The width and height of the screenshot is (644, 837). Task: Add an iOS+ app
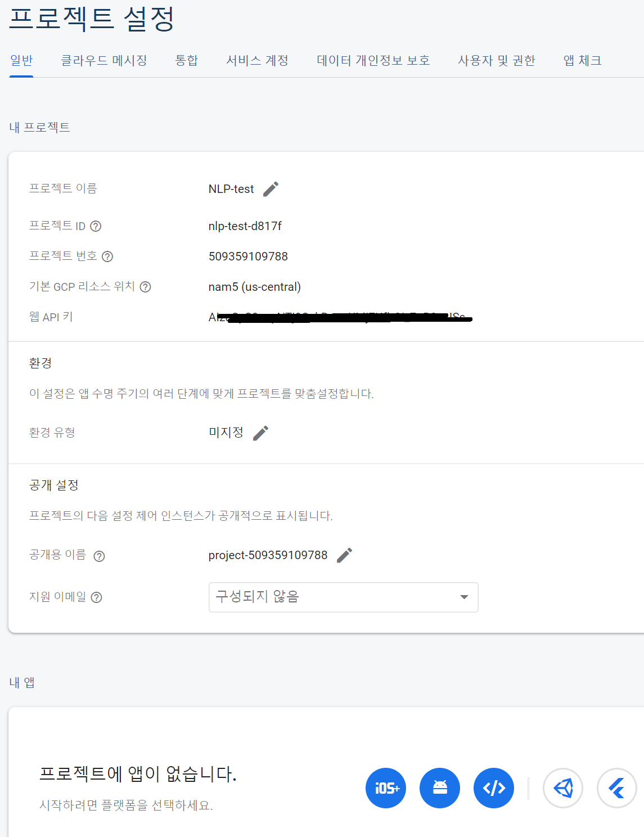386,788
